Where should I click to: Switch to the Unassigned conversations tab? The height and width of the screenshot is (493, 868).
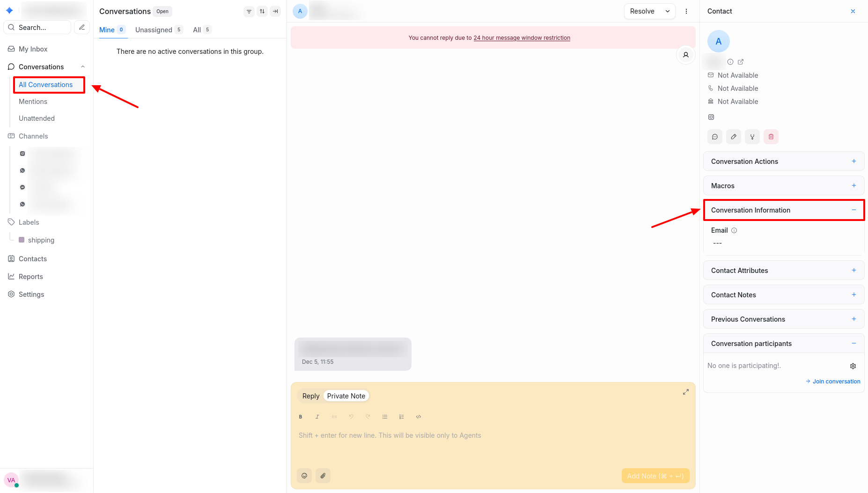click(x=154, y=30)
